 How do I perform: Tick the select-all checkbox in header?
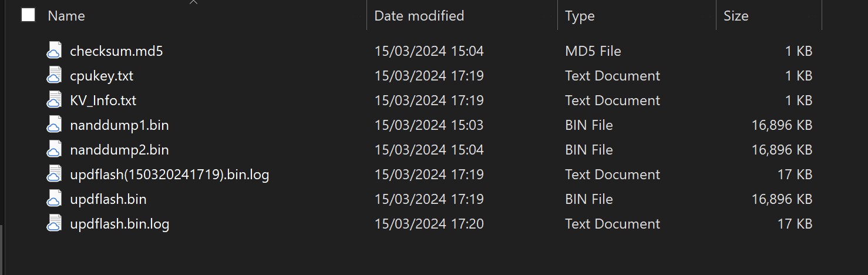click(28, 15)
